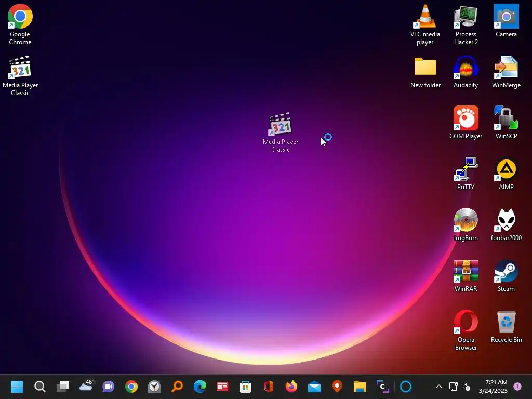Open the weather widget showing 46°
The image size is (532, 399).
tap(86, 386)
